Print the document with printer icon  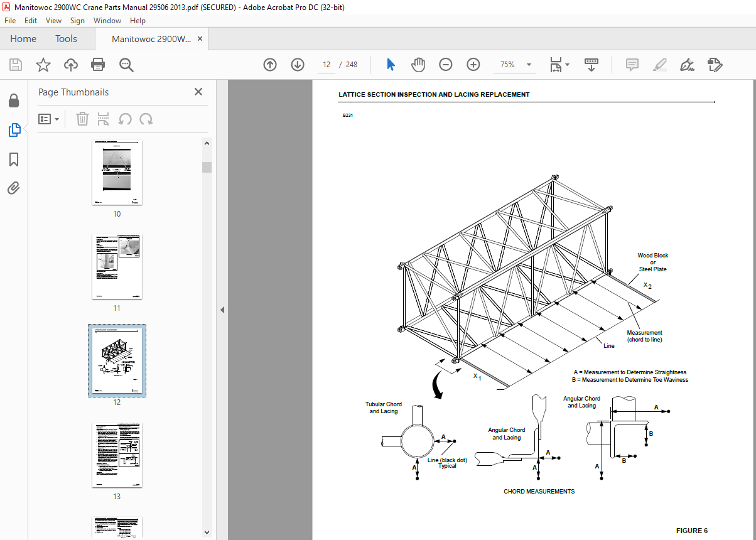tap(98, 65)
